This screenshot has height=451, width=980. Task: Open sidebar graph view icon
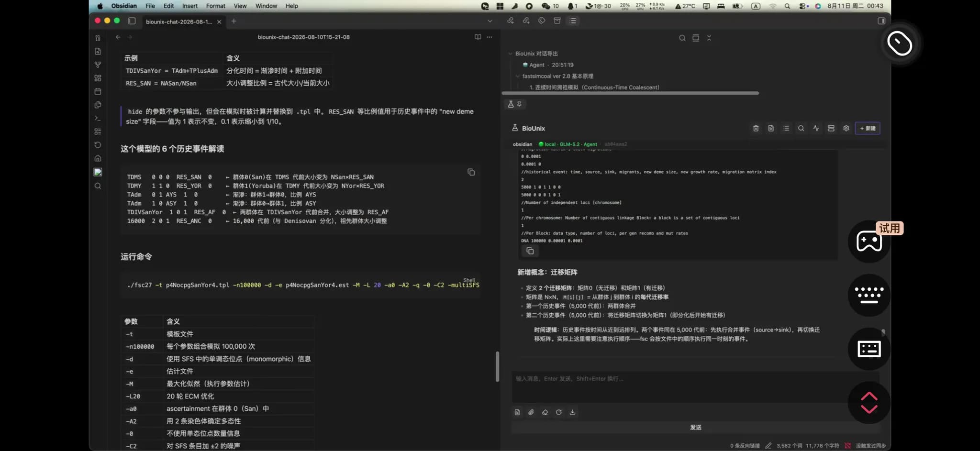[x=98, y=65]
